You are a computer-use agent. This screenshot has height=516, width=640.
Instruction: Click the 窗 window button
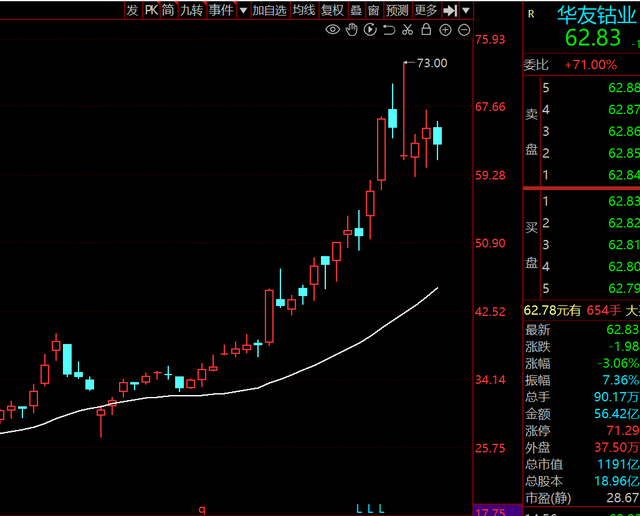pos(373,10)
